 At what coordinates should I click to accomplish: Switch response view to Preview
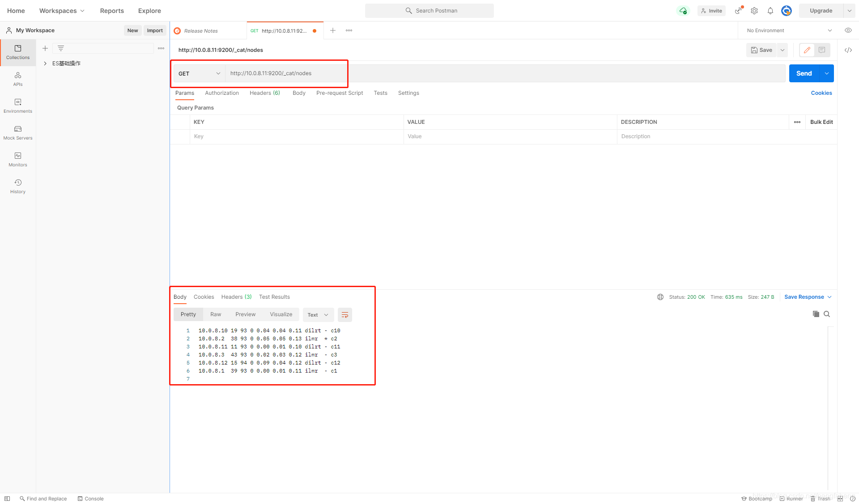[246, 314]
